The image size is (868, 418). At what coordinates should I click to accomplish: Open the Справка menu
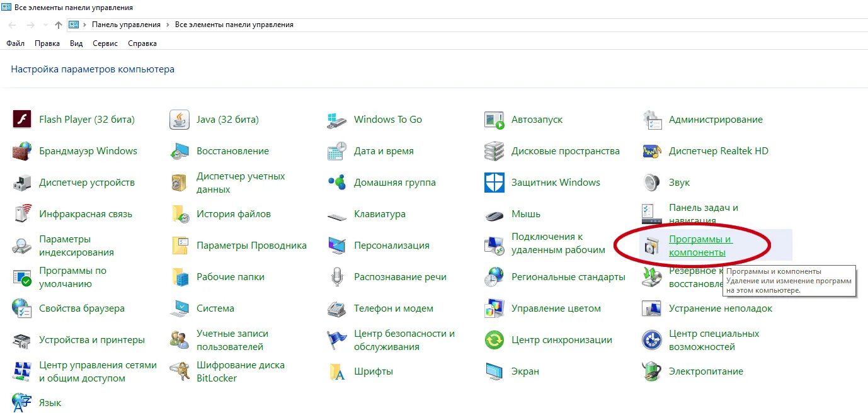click(x=142, y=43)
